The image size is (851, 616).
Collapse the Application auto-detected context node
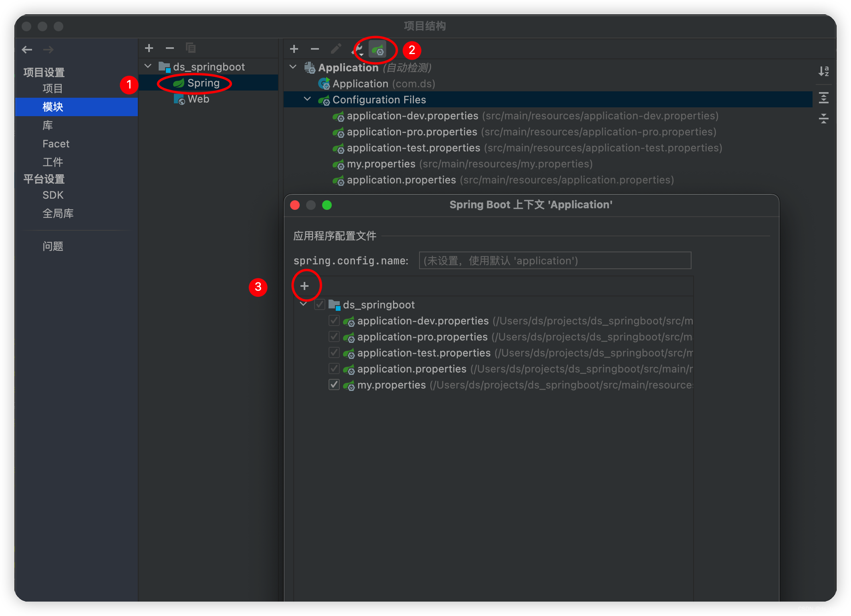tap(293, 67)
